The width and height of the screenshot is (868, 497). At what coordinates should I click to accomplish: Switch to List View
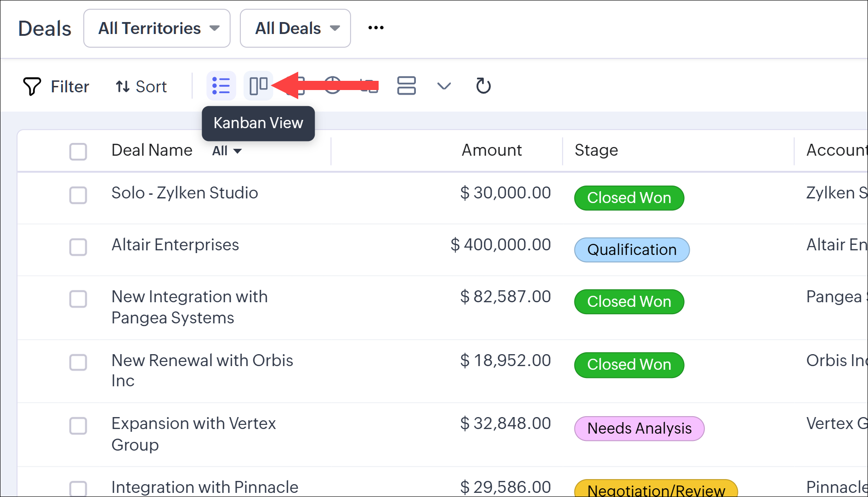(221, 86)
